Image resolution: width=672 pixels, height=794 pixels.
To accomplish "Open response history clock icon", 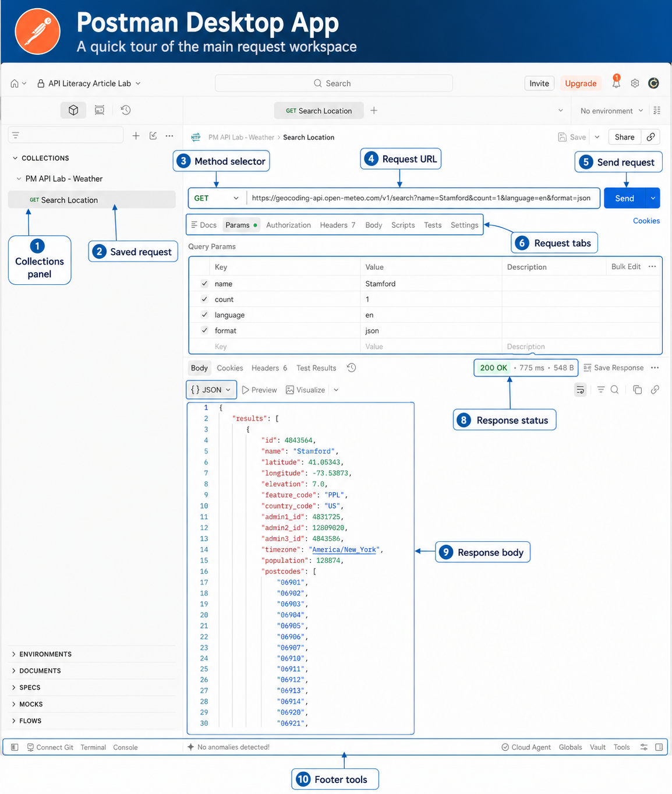I will (351, 368).
